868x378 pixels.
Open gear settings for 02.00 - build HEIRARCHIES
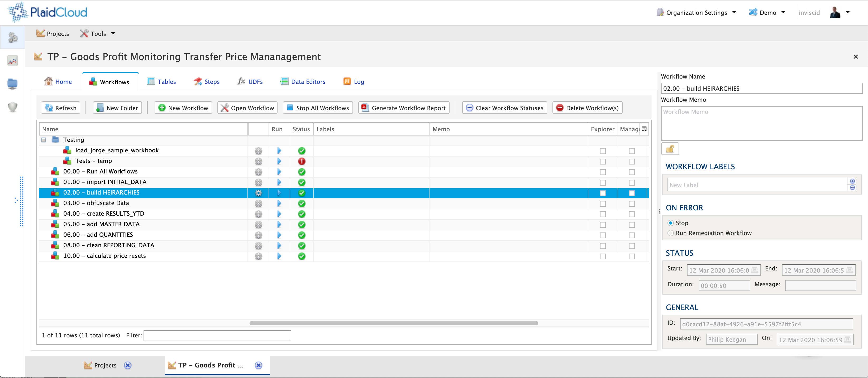tap(259, 193)
